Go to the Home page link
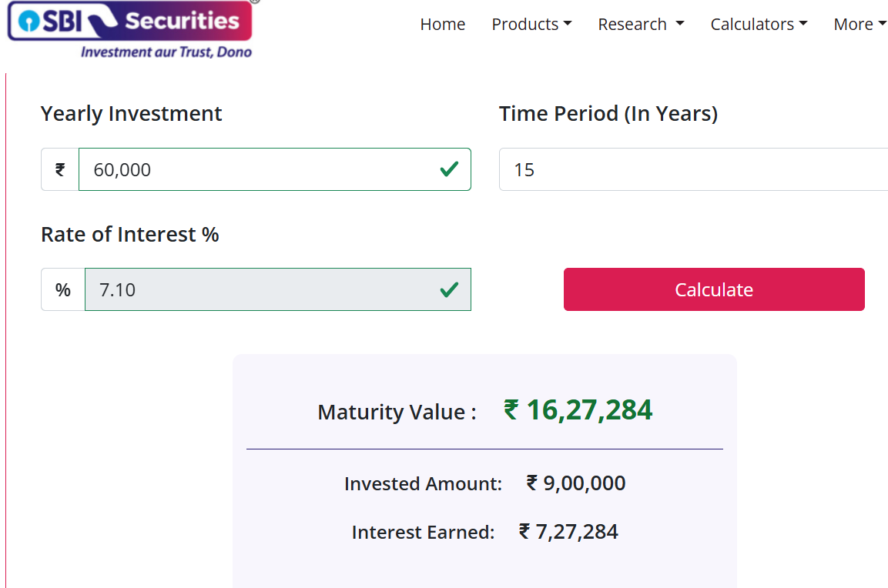The height and width of the screenshot is (588, 888). (443, 25)
